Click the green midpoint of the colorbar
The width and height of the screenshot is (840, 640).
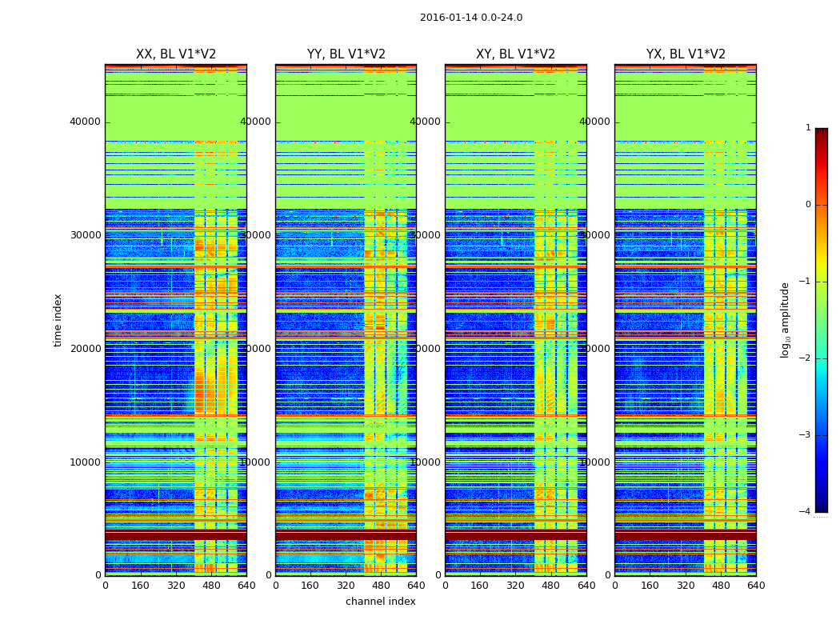coord(822,320)
